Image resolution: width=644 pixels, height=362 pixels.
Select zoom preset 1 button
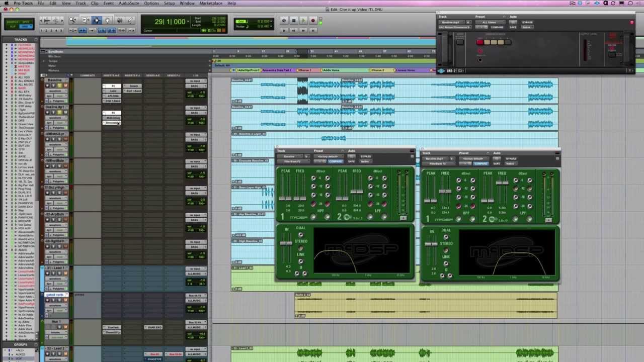[41, 31]
